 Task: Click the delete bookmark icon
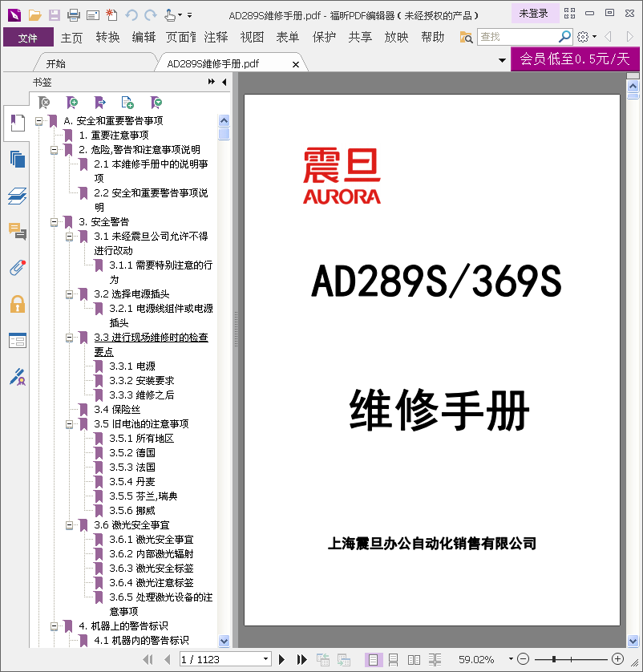44,103
